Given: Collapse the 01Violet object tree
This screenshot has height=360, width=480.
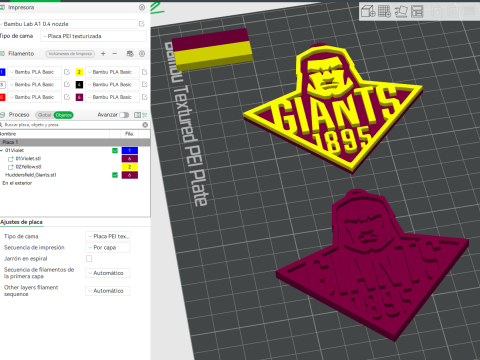Looking at the screenshot, I should [2, 151].
